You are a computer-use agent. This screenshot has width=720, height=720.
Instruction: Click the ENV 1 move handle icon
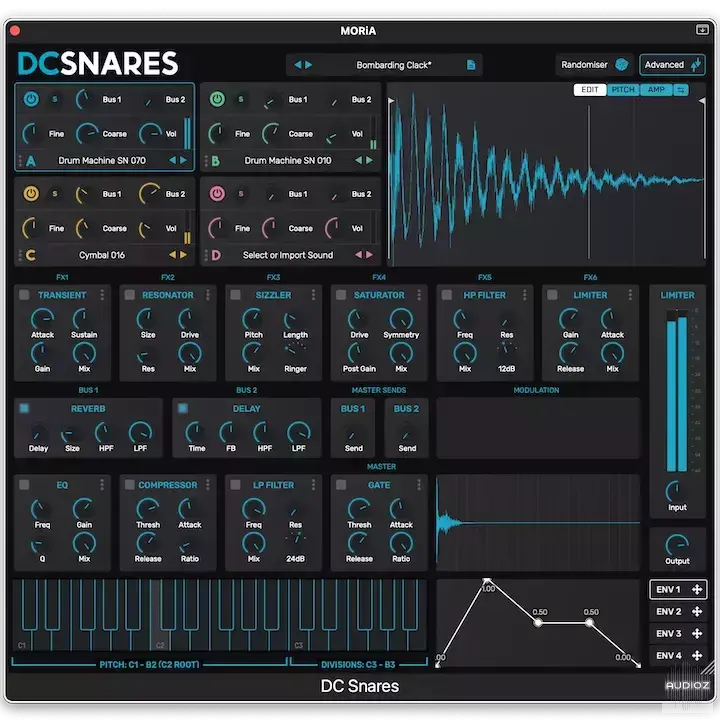tap(697, 590)
